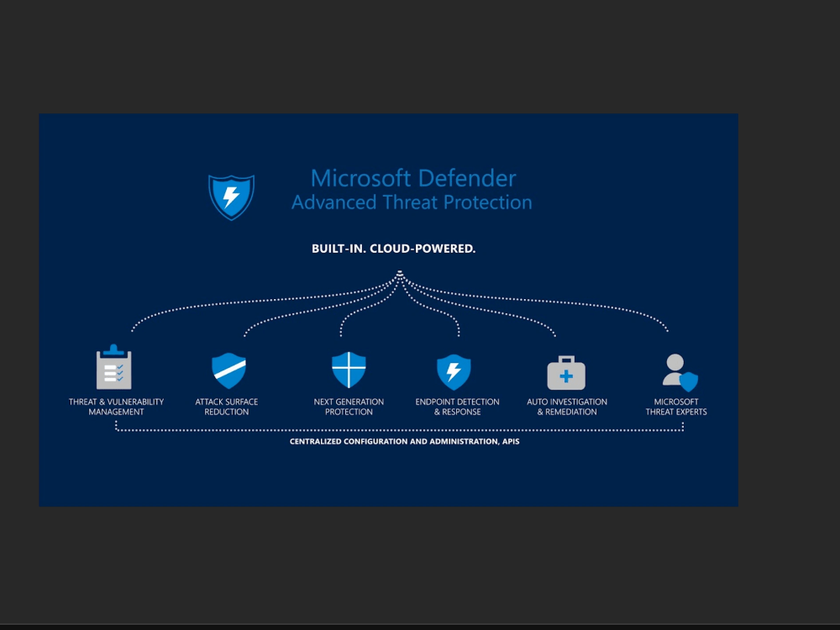Select the Next Generation Protection shield icon

click(349, 368)
